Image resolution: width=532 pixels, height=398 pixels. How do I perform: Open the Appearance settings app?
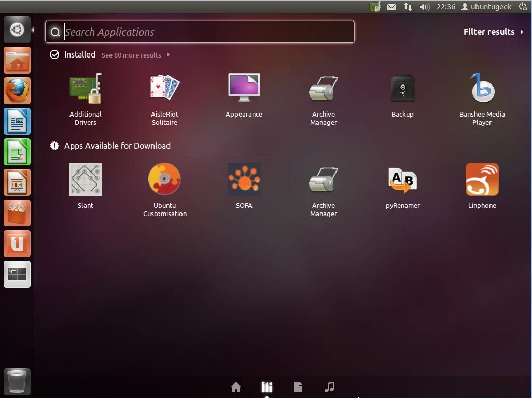(244, 95)
